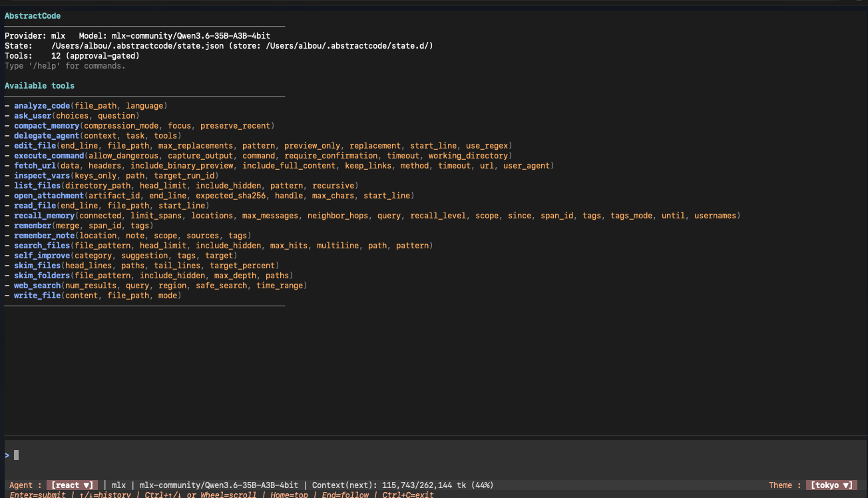Click the max_depth parameter of skim_folders
This screenshot has width=868, height=498.
(235, 276)
